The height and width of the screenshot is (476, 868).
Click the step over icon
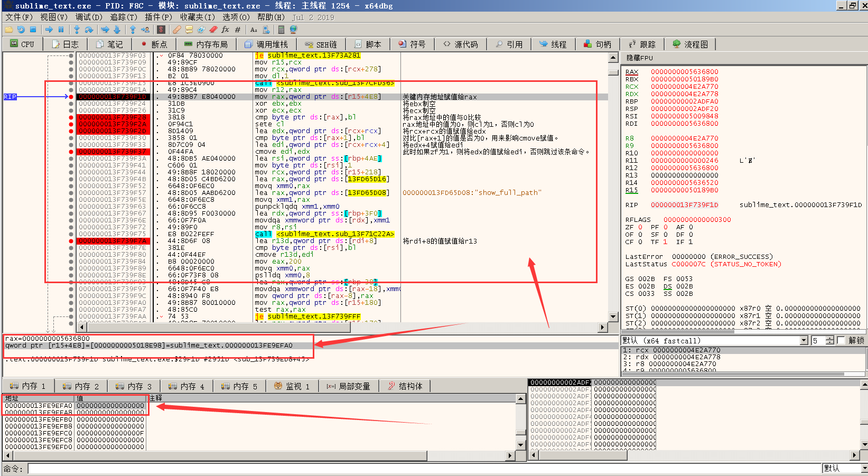tap(89, 30)
